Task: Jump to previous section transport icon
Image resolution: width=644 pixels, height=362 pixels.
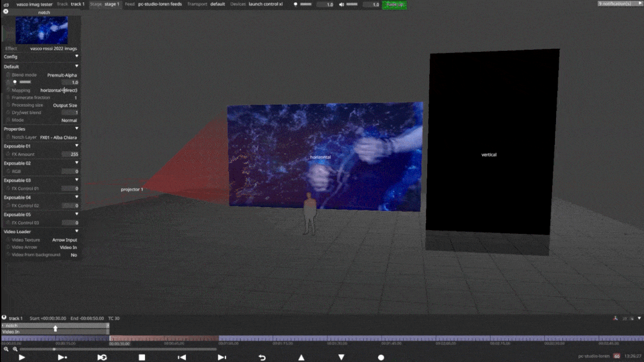Action: [182, 357]
